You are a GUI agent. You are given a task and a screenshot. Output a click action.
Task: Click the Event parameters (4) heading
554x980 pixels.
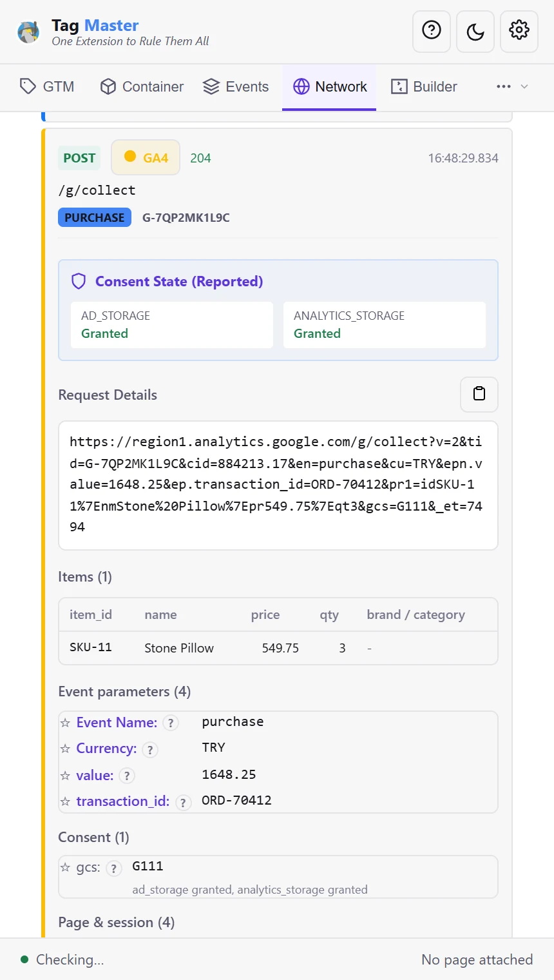click(124, 692)
